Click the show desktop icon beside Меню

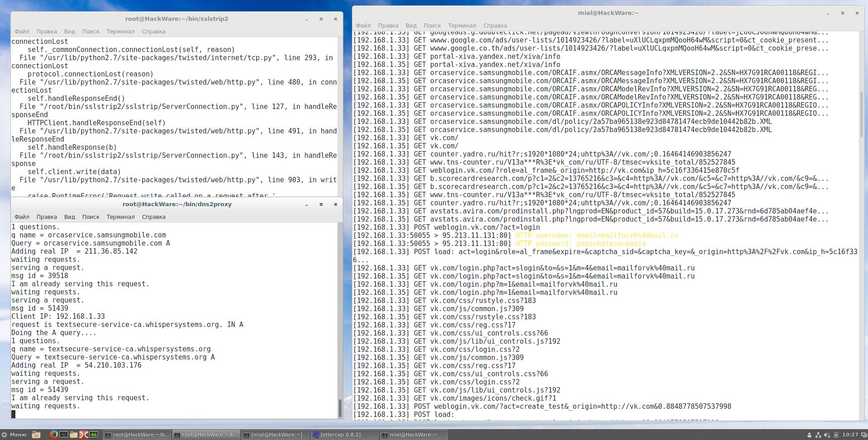point(36,435)
